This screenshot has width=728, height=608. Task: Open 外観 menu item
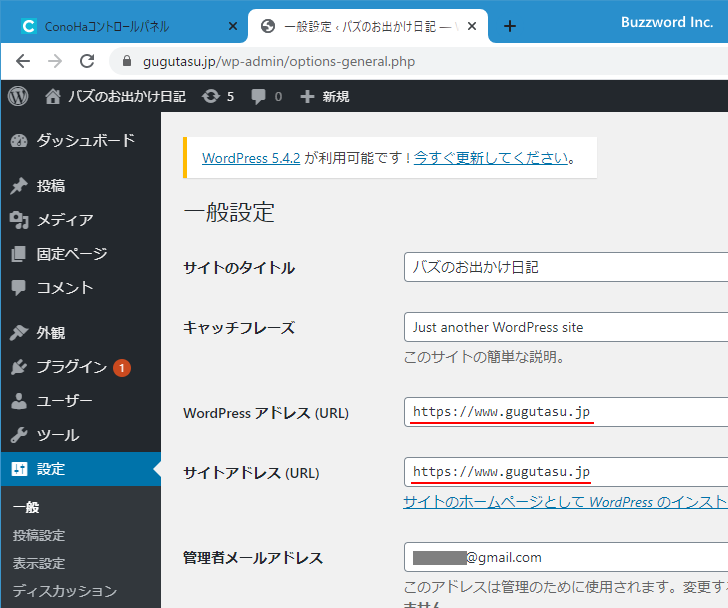click(51, 332)
